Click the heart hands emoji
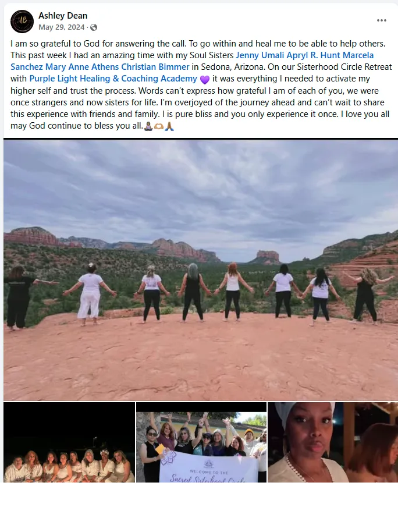 tap(159, 126)
